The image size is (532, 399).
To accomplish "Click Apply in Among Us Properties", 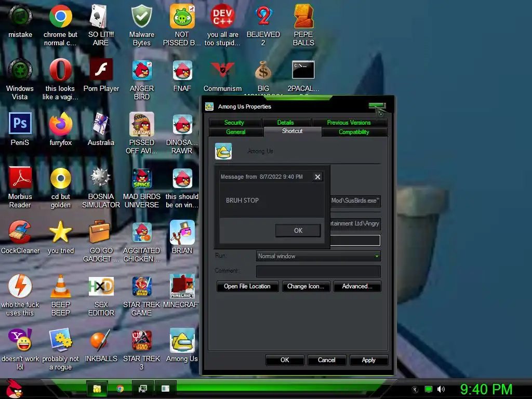I will [x=369, y=361].
